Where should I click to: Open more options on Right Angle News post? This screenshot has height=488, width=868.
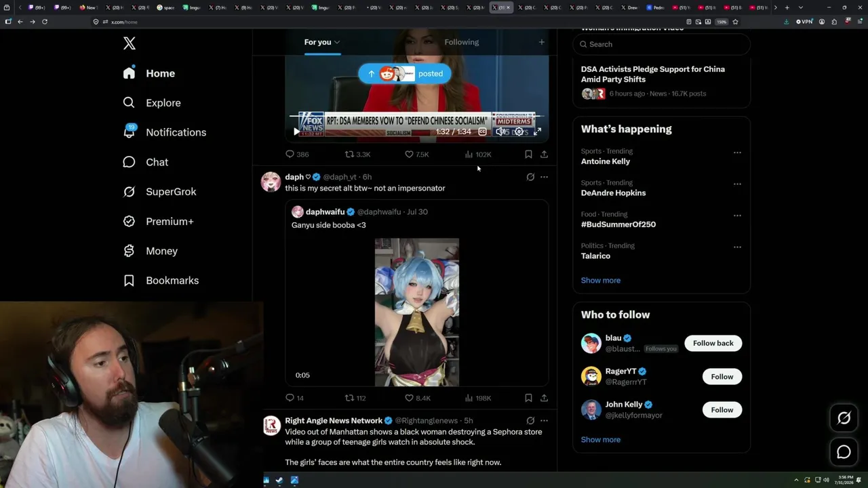tap(544, 421)
